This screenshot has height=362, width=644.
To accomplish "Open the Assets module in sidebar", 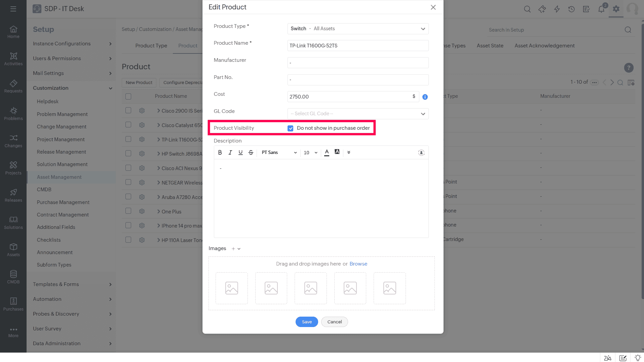I will (13, 250).
